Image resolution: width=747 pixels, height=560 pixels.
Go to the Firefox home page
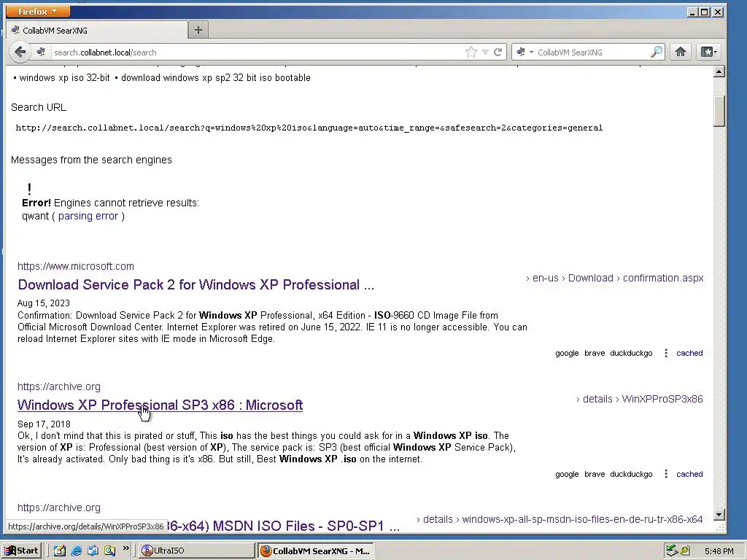click(681, 52)
